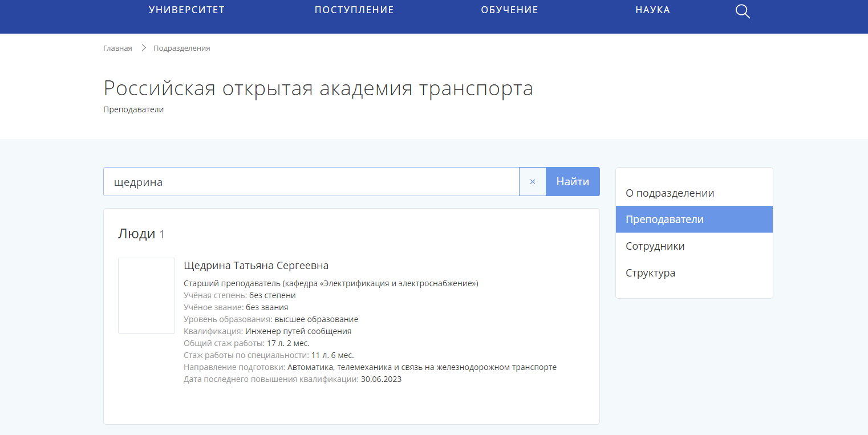Screen dimensions: 868x435
Task: Click Дата последнего повышения квалификации: 30.06.2023
Action: click(293, 379)
